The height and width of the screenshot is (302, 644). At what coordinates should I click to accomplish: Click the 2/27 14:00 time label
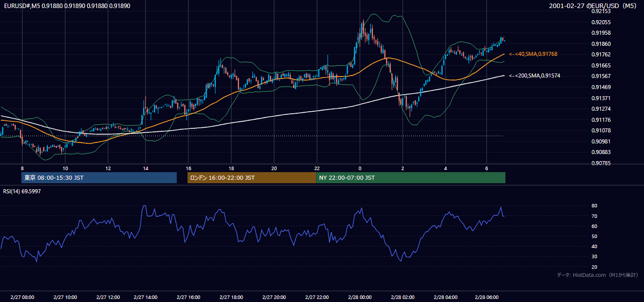(146, 297)
